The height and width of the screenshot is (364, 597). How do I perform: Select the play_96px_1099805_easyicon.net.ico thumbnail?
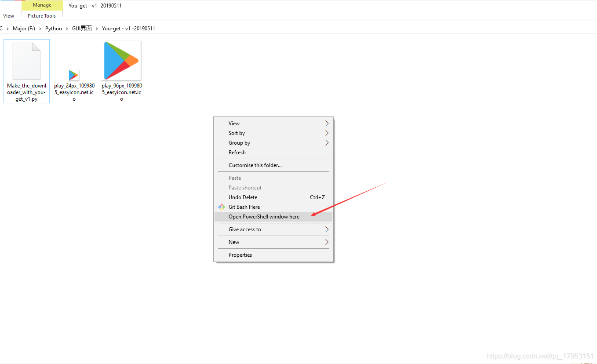tap(121, 61)
